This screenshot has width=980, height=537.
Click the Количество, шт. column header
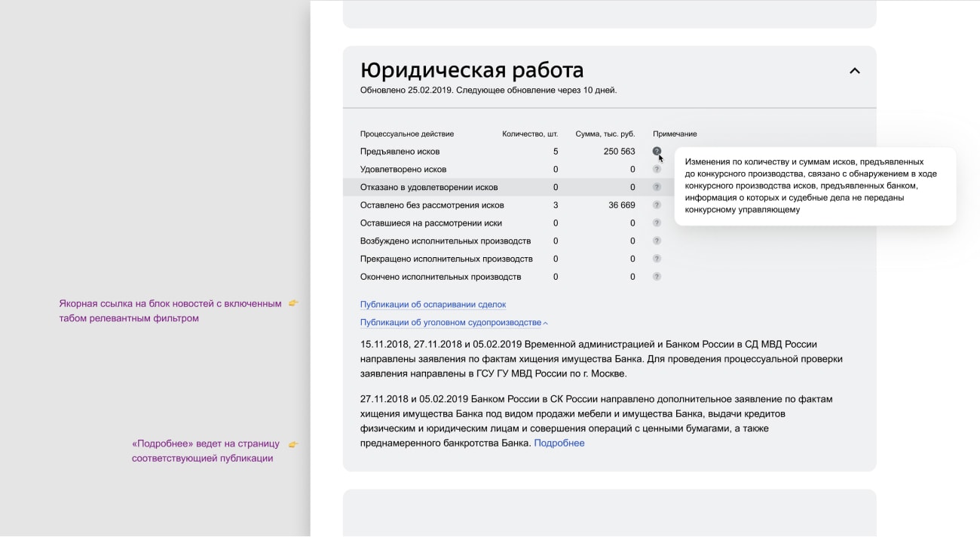pyautogui.click(x=530, y=134)
